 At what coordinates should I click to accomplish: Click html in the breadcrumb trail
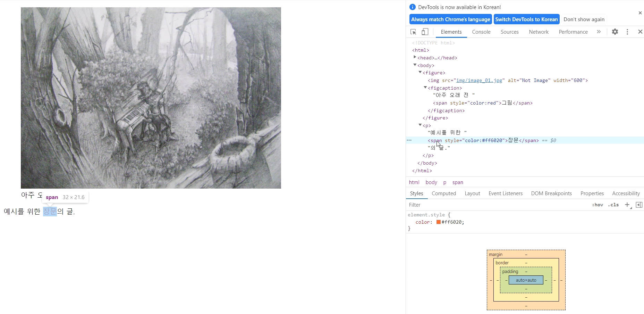414,182
